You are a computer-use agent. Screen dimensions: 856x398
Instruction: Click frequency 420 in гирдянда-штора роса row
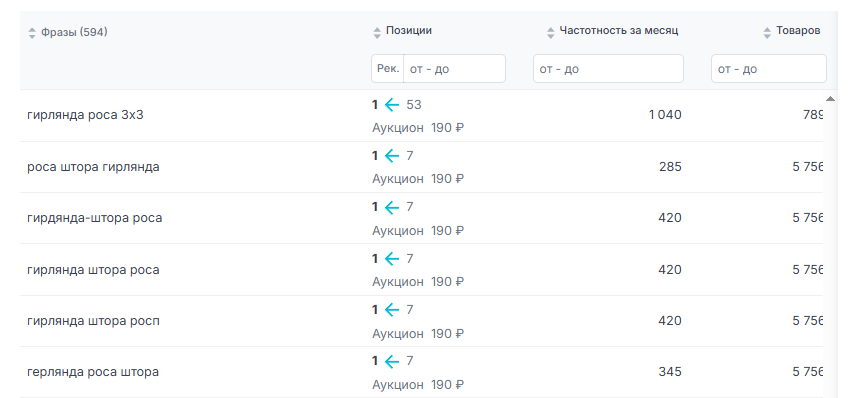(670, 218)
